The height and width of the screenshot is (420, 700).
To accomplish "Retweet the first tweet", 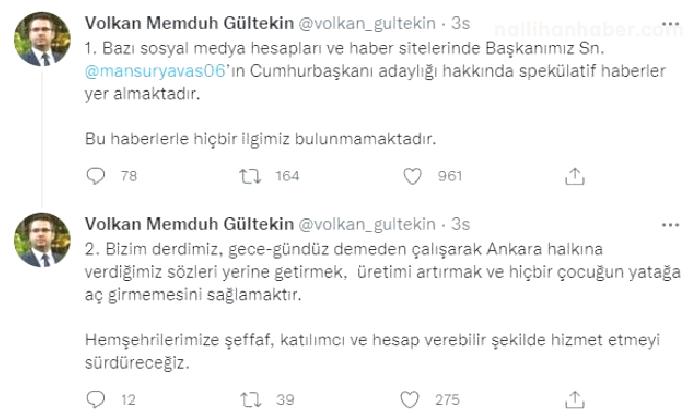I will [250, 176].
